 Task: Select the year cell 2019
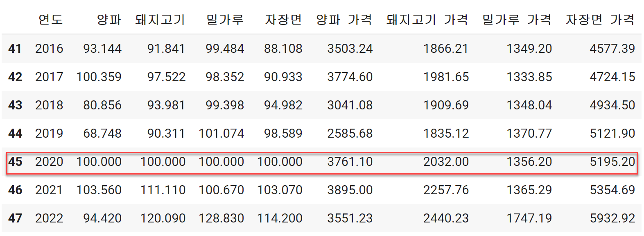49,134
